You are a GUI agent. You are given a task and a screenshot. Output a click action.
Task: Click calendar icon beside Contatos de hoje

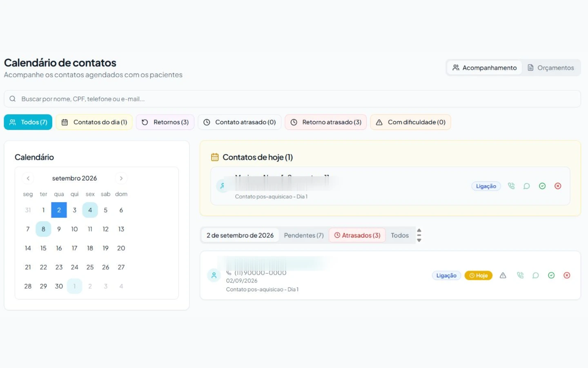(215, 157)
